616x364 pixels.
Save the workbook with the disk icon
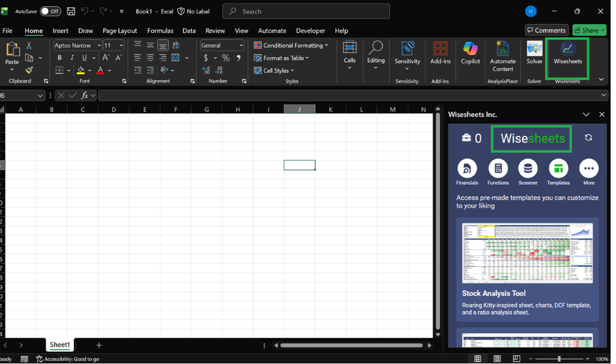(x=72, y=11)
